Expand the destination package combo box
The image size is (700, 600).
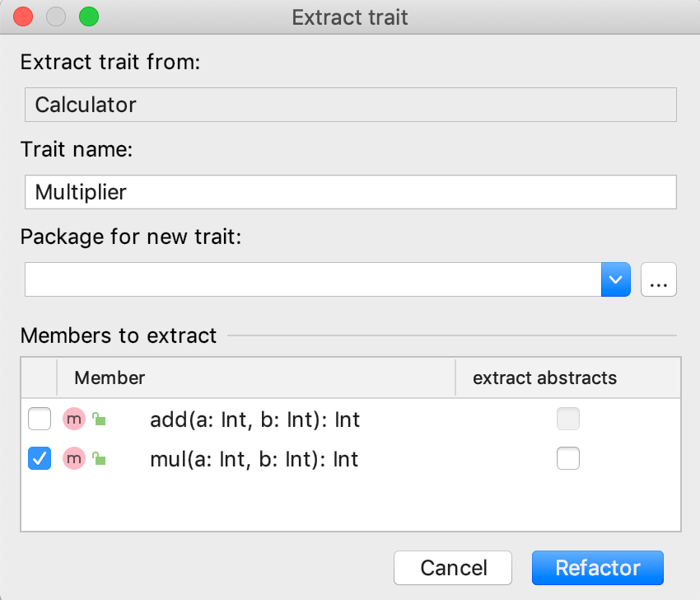[x=616, y=279]
